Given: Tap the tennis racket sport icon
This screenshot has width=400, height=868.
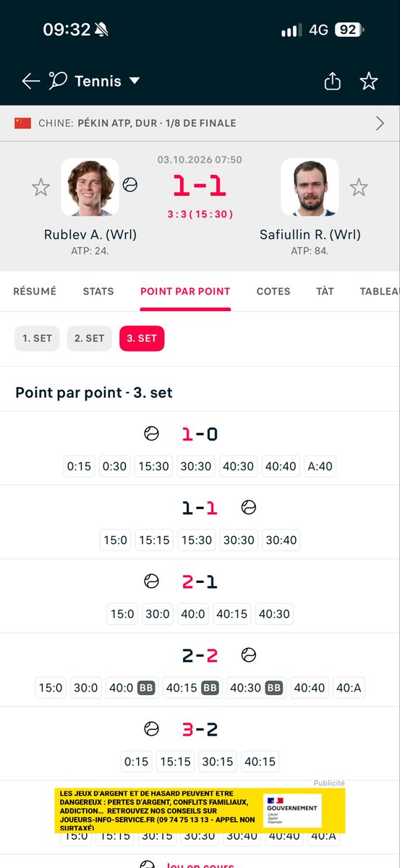Looking at the screenshot, I should [58, 80].
